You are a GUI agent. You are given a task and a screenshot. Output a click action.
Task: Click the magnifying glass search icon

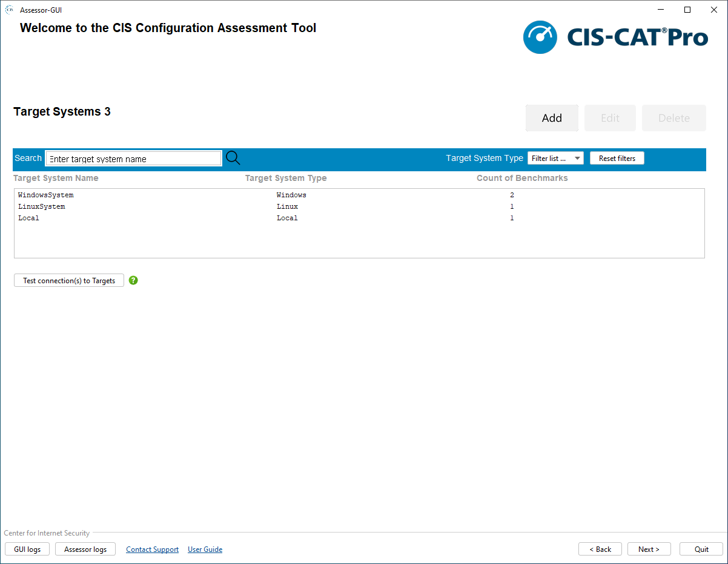233,158
